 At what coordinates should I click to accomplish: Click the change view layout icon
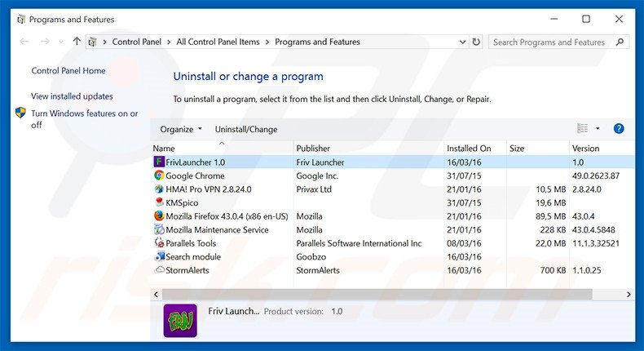(x=582, y=128)
